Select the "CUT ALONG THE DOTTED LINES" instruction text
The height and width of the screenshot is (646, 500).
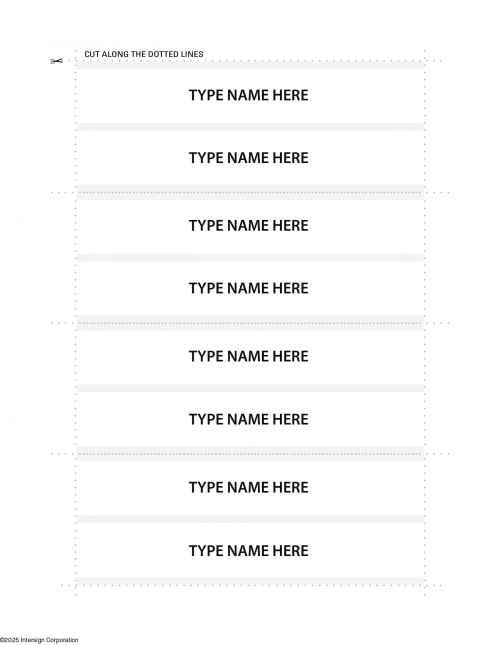[x=144, y=54]
